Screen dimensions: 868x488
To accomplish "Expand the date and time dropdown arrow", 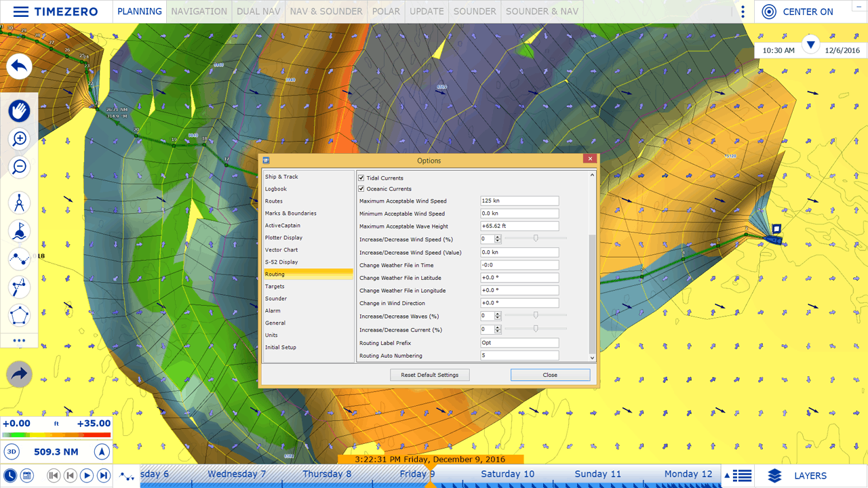I will click(810, 45).
